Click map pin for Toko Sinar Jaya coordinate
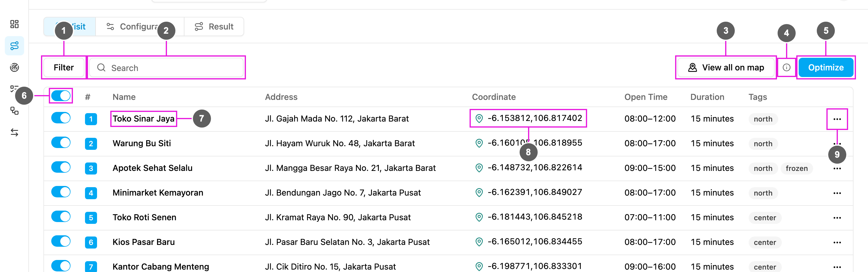Screen dimensions: 868x272 click(x=479, y=118)
